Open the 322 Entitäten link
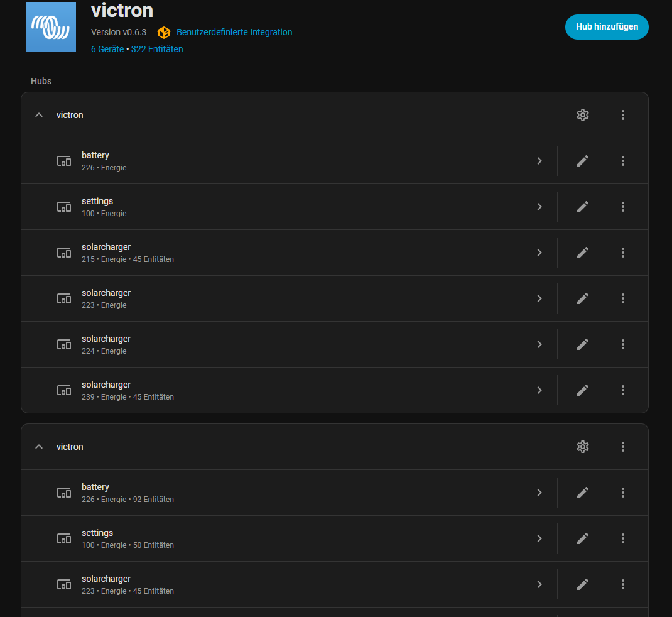This screenshot has width=672, height=617. pos(157,49)
